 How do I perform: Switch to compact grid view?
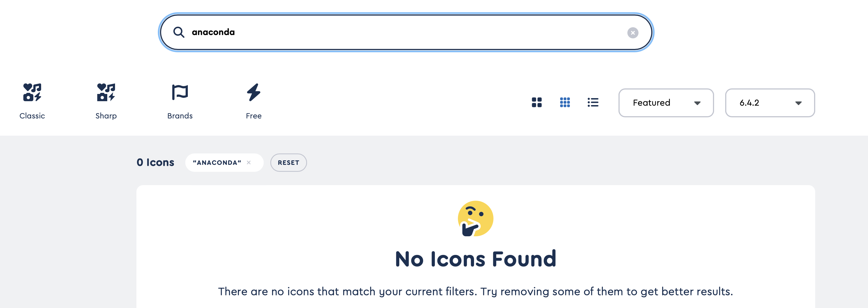click(565, 103)
